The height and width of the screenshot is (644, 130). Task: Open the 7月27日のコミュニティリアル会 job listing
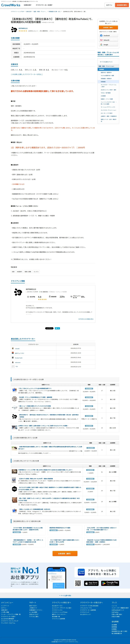tap(35, 389)
